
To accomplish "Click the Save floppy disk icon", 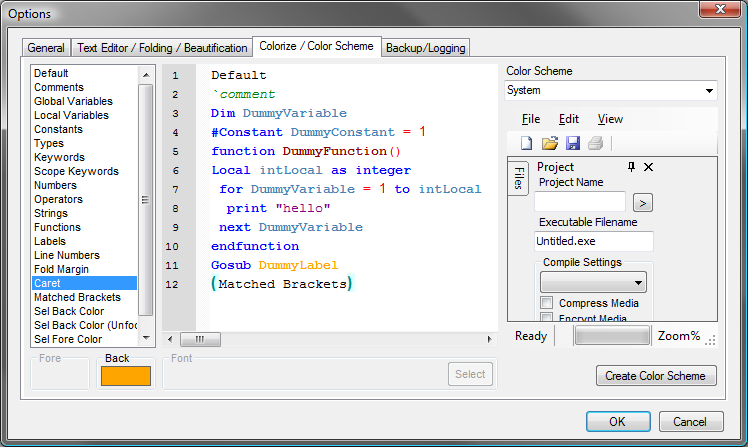I will tap(572, 143).
